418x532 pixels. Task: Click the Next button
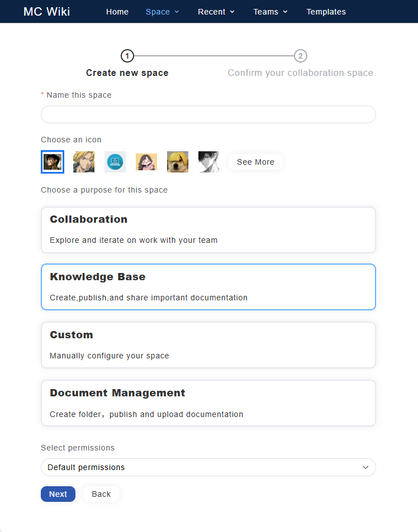click(x=58, y=494)
